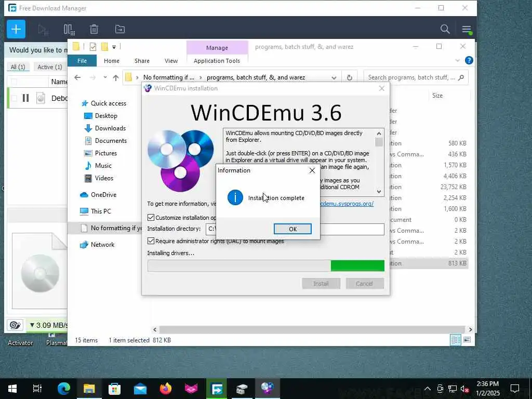Go back in Explorer navigation

tap(77, 78)
